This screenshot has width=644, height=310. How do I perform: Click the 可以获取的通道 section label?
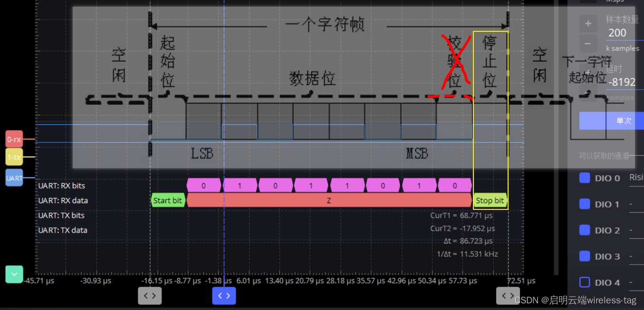pyautogui.click(x=604, y=156)
